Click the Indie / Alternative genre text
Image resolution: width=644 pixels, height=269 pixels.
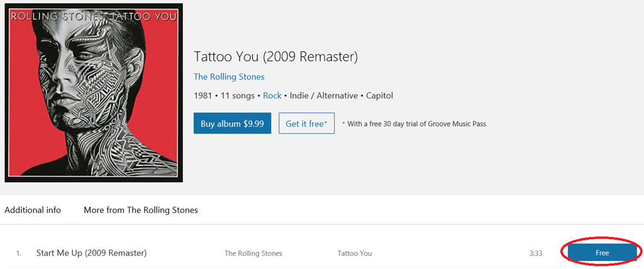coord(323,96)
